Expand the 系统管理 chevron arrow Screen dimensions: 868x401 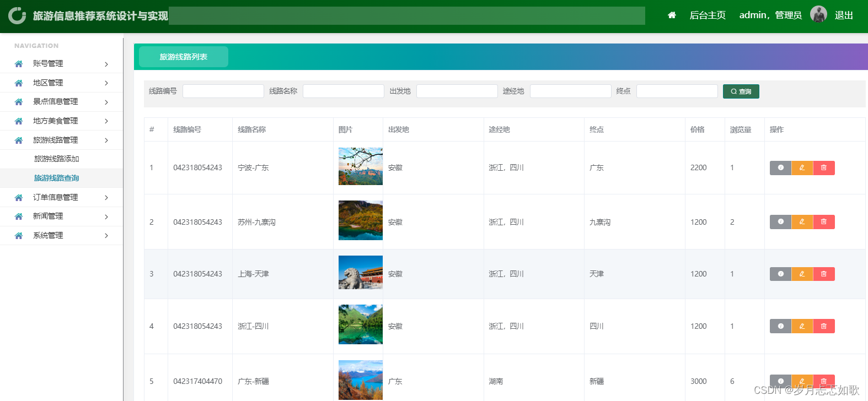(106, 236)
